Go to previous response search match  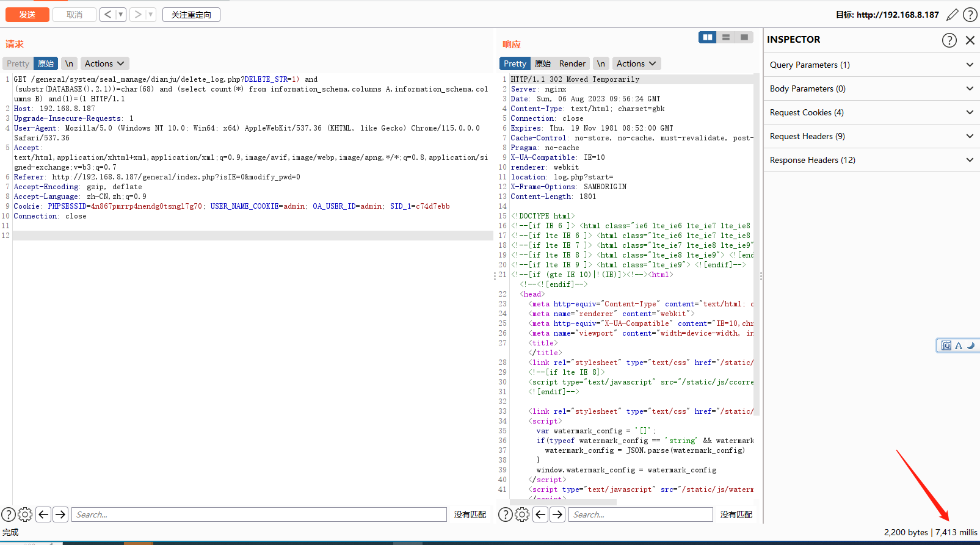pyautogui.click(x=540, y=514)
